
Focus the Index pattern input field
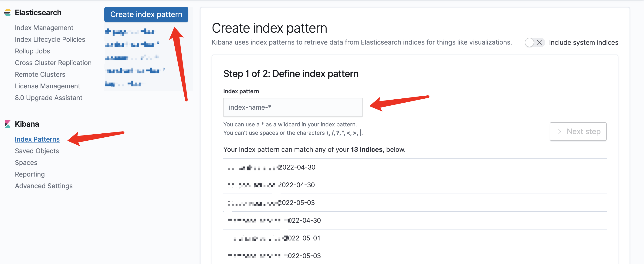pos(292,108)
